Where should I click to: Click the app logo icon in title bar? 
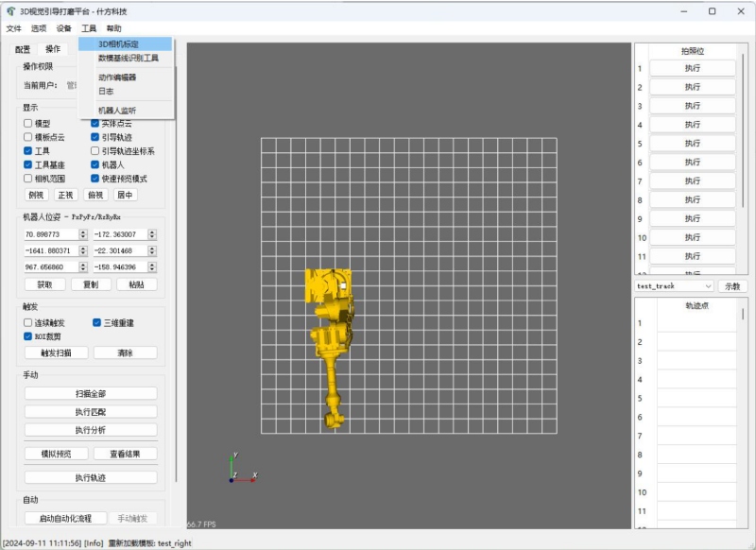click(x=10, y=11)
